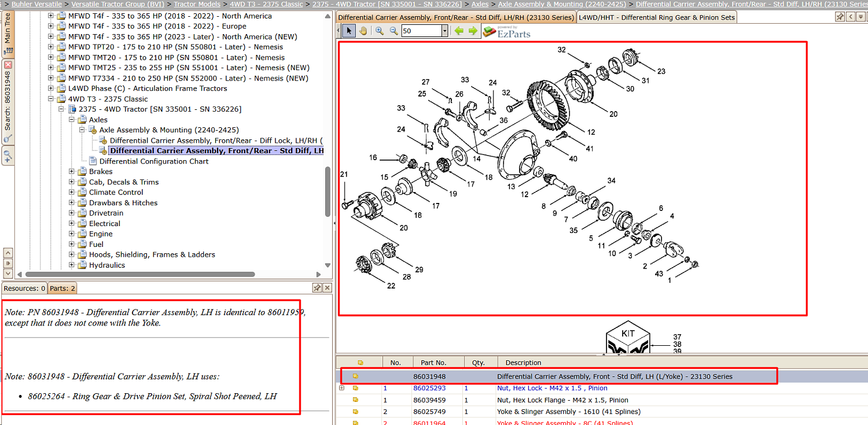Pin the diagram panel
This screenshot has width=868, height=425.
(840, 17)
